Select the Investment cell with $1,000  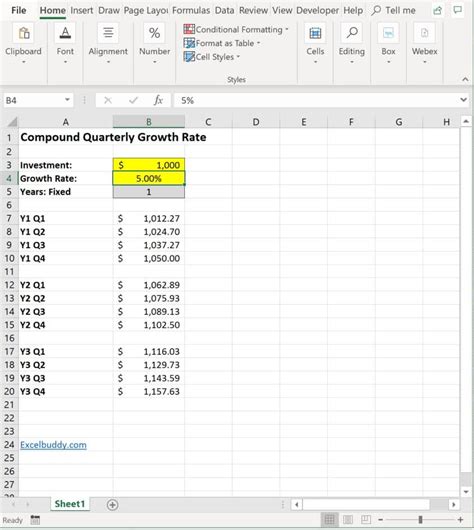pos(149,165)
